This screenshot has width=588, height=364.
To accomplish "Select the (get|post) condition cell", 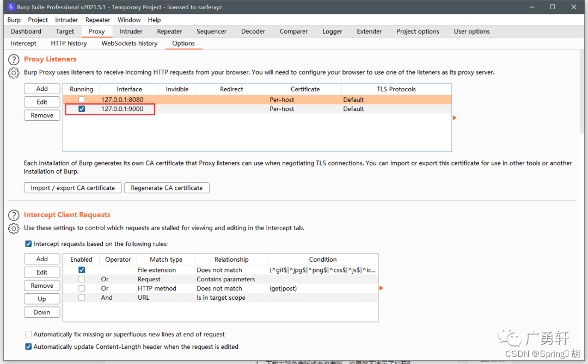I will tap(323, 288).
